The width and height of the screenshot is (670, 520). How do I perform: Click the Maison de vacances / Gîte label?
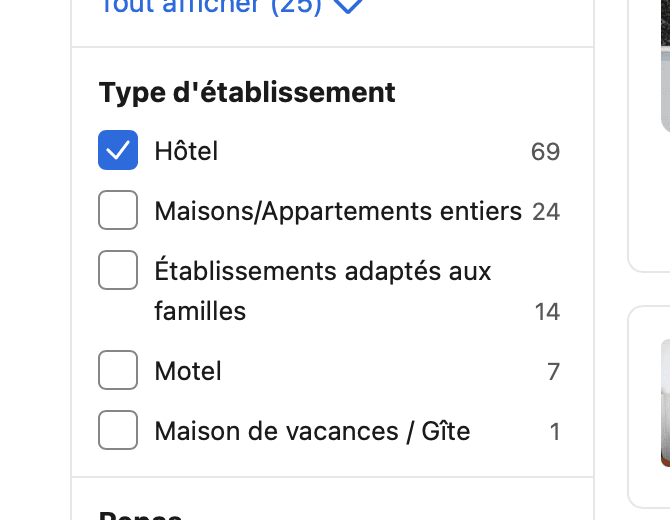point(312,431)
